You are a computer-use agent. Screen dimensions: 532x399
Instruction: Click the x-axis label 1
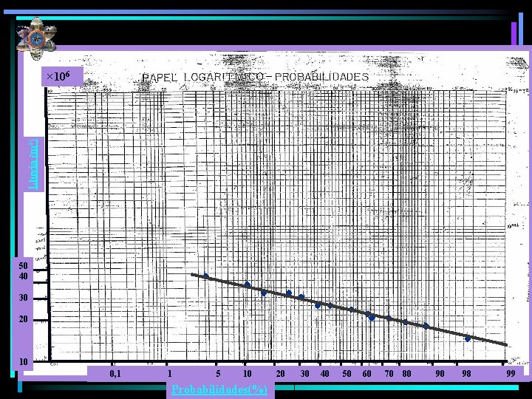coord(170,374)
